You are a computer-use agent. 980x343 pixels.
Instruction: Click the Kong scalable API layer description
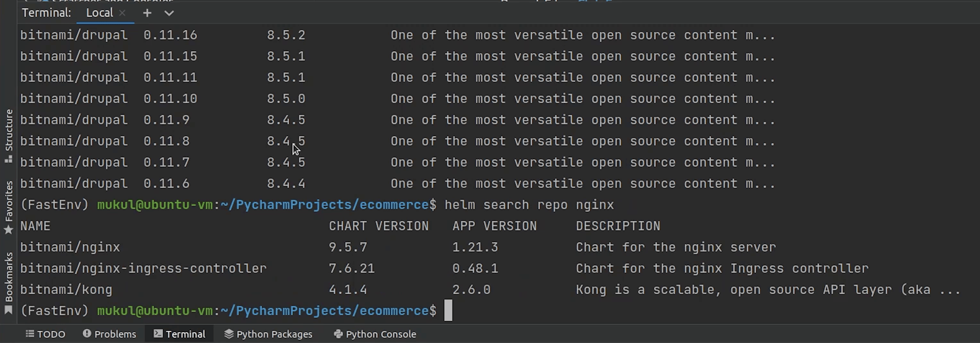[768, 290]
